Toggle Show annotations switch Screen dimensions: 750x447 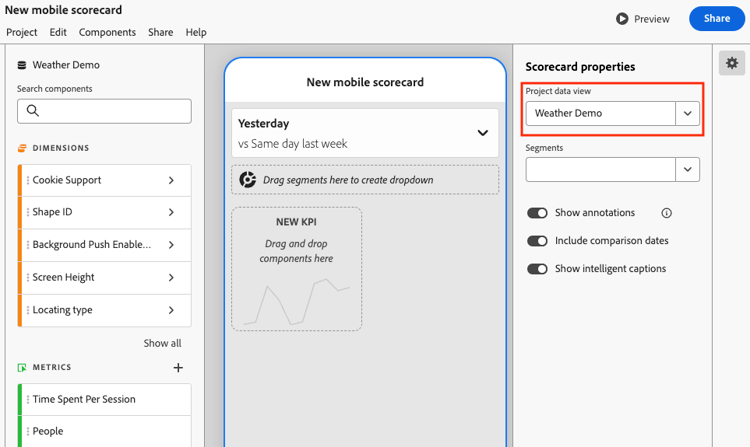pos(537,213)
